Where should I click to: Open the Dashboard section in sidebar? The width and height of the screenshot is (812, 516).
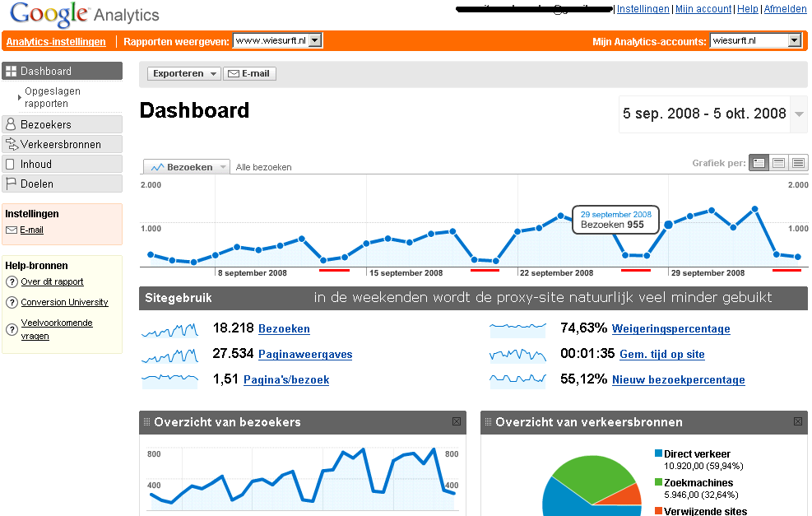(x=63, y=72)
